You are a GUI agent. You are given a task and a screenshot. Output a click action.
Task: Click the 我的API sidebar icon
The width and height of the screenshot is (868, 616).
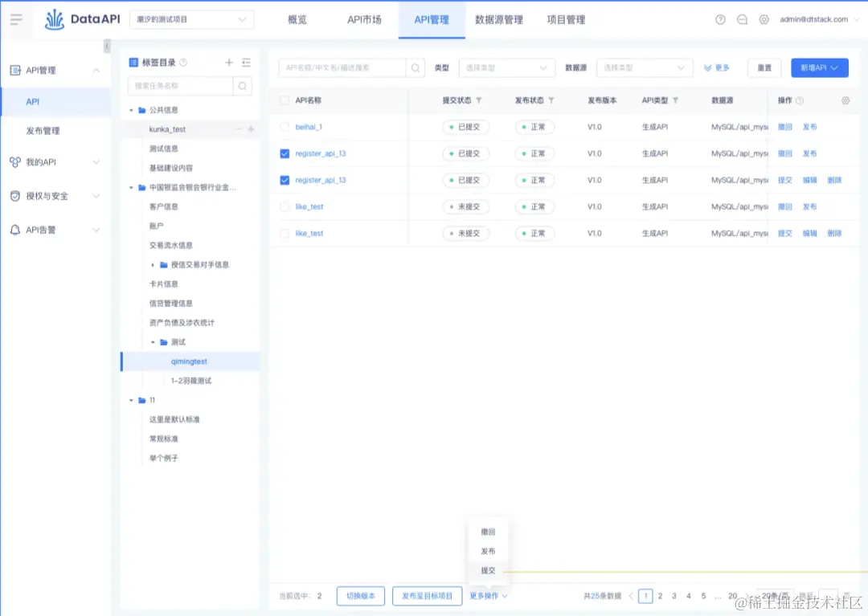point(15,162)
